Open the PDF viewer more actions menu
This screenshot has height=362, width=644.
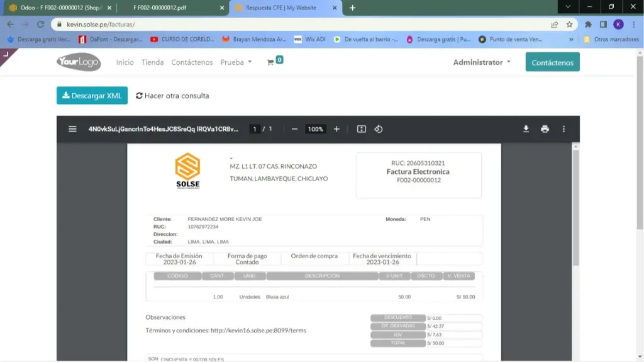click(563, 129)
